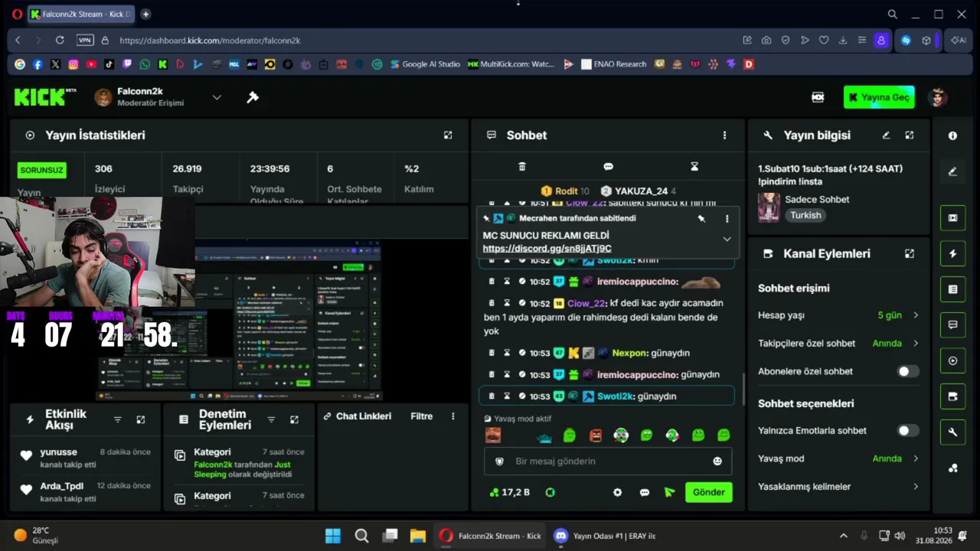Ban Swoti2k with the 10:53 message ban icon

click(x=522, y=396)
